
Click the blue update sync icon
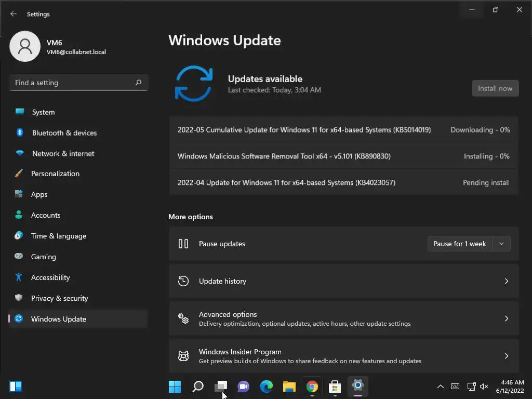tap(194, 84)
